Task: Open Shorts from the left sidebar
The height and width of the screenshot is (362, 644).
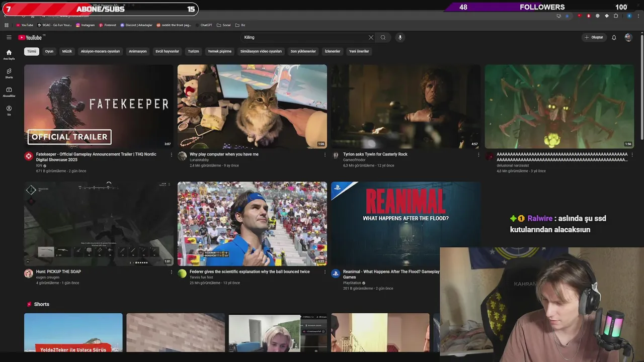Action: [9, 73]
